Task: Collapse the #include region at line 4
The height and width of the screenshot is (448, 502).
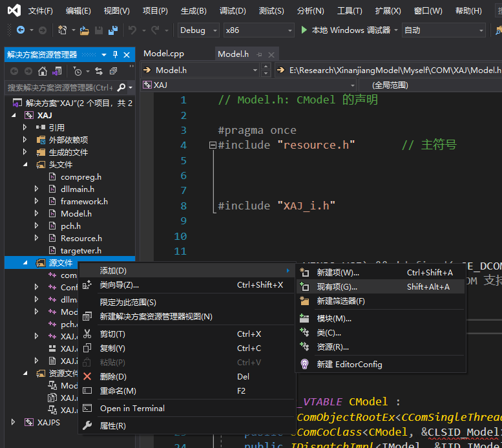Action: coord(213,145)
